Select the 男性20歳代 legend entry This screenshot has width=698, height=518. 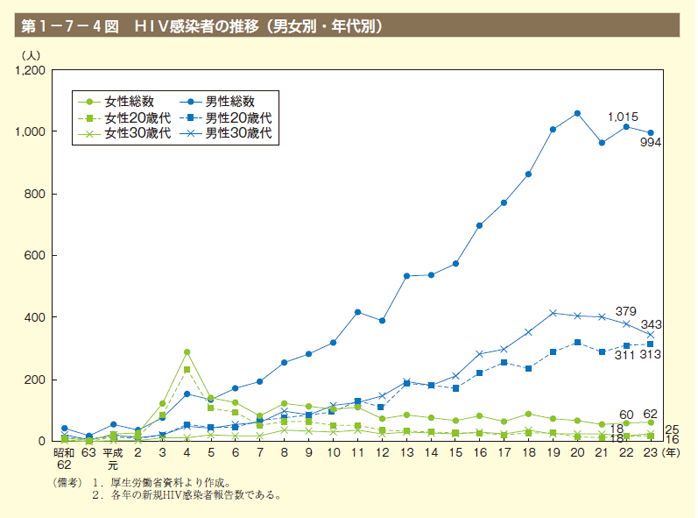click(x=226, y=118)
